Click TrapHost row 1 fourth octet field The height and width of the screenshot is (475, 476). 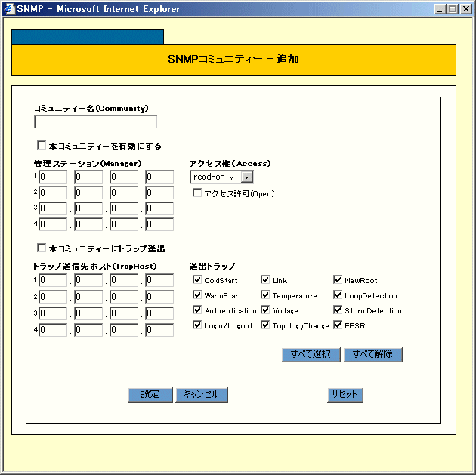[159, 280]
